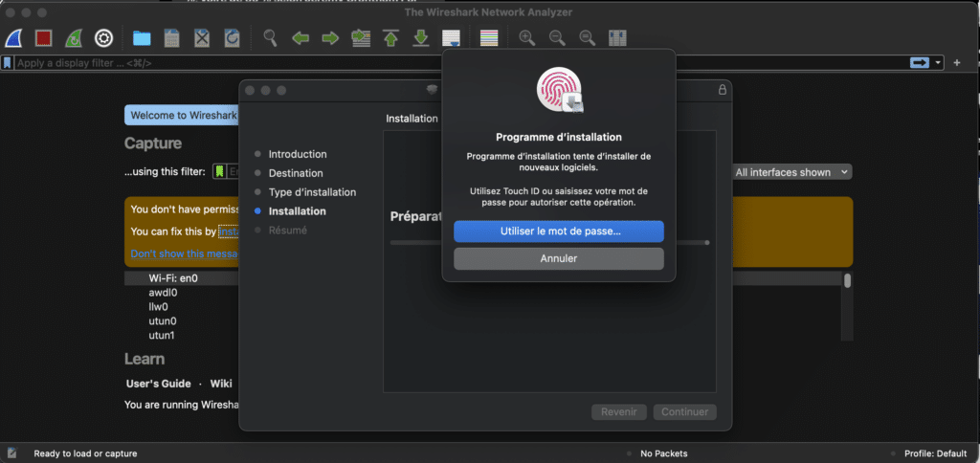Click the highlighted Installation step

point(297,211)
